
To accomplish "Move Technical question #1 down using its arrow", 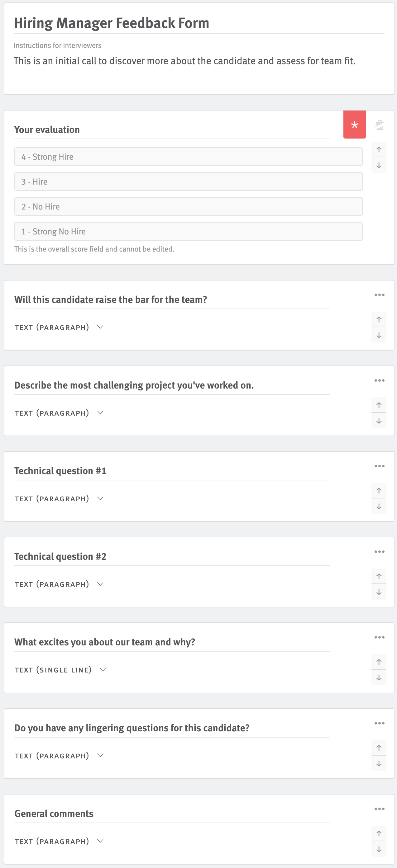I will point(379,507).
